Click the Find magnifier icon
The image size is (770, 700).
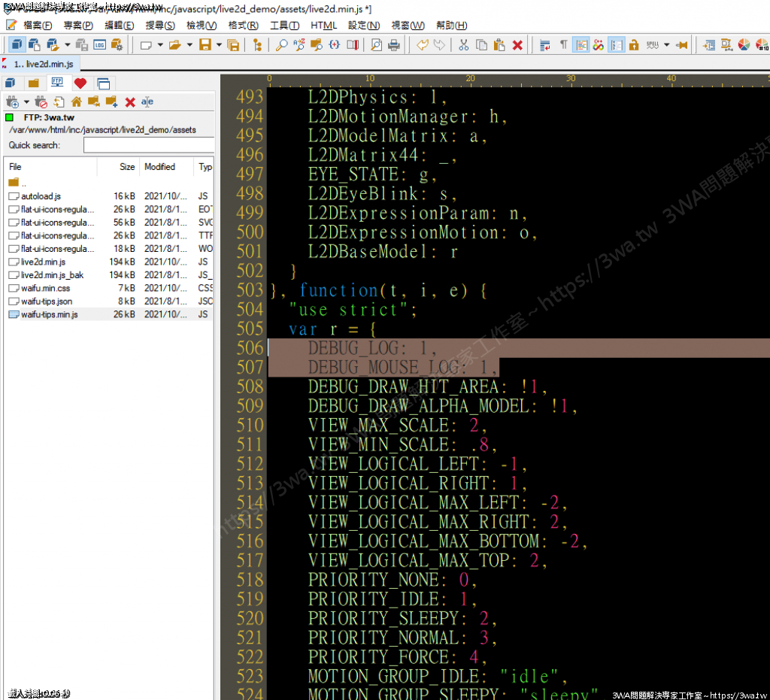click(281, 45)
